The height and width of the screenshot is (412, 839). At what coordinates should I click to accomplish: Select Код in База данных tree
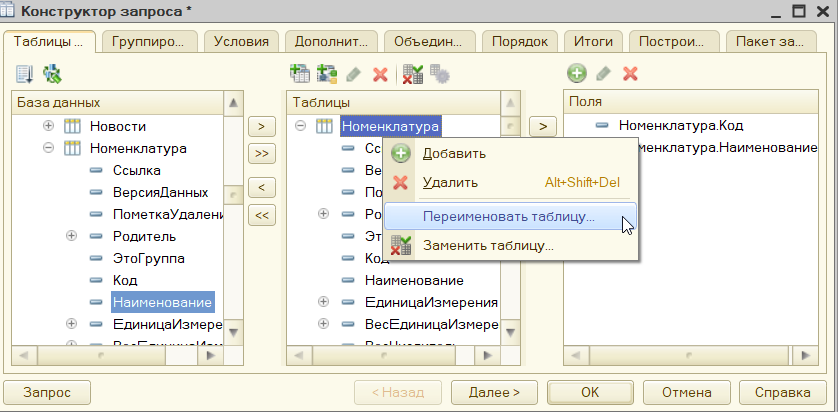[x=125, y=280]
